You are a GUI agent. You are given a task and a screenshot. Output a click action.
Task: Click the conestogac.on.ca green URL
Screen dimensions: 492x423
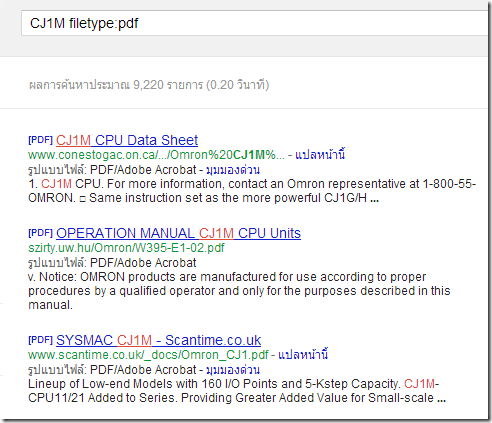point(156,155)
